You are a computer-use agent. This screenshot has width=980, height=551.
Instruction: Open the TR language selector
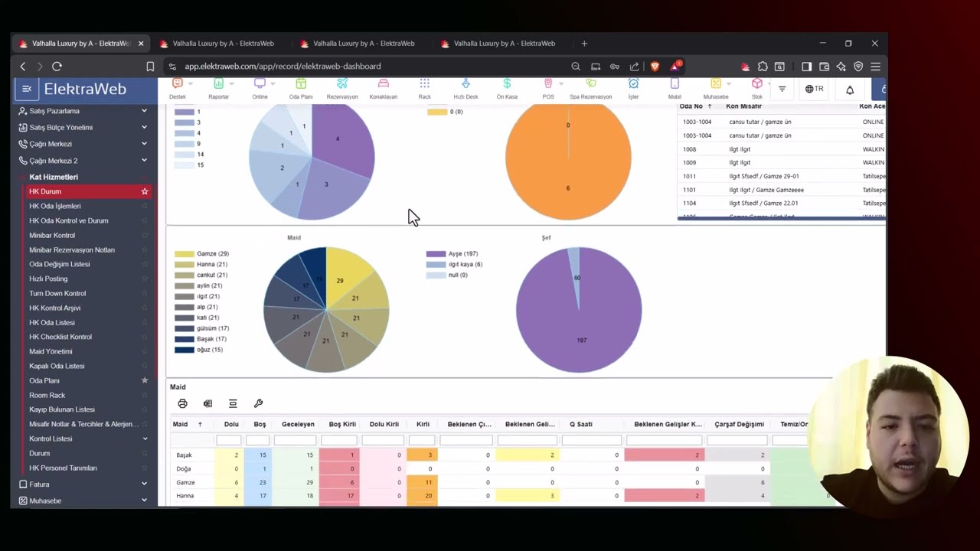click(815, 89)
